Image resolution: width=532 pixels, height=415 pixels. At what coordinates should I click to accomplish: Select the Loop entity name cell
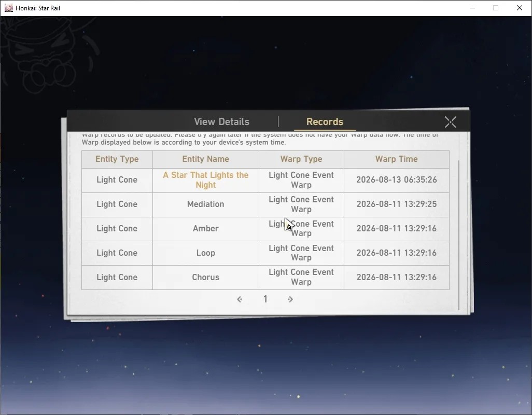206,253
